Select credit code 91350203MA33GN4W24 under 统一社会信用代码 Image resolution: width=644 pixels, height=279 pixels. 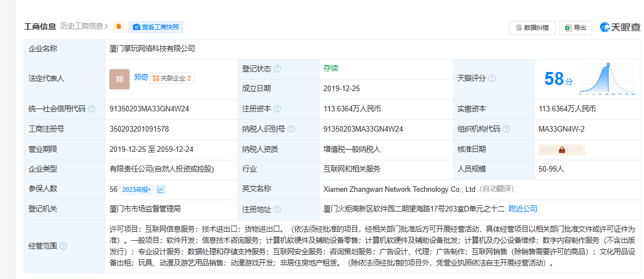[x=149, y=109]
